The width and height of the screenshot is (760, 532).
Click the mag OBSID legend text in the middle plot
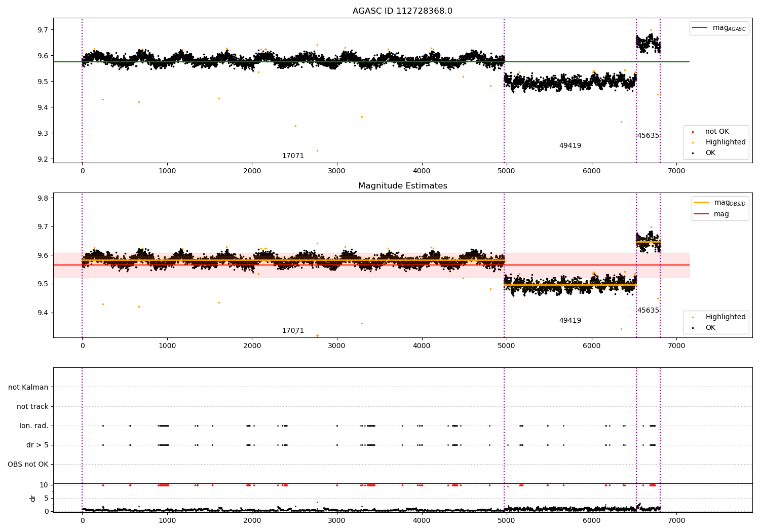pos(730,203)
